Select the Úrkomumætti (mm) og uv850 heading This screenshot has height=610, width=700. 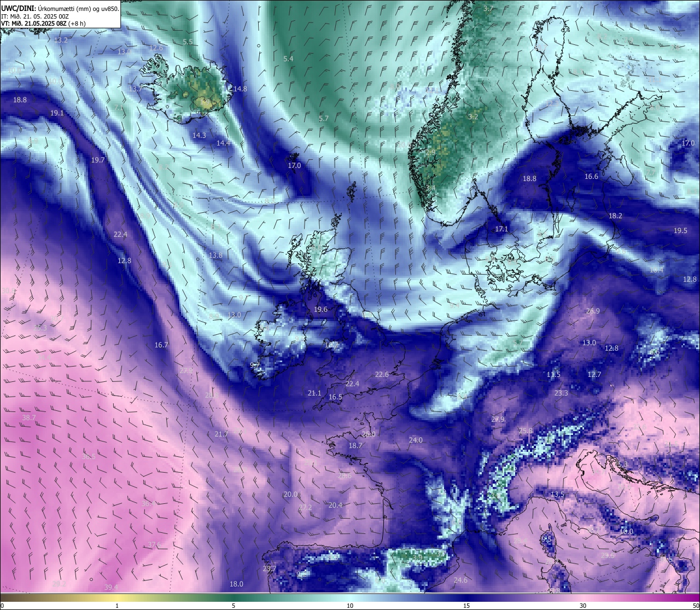point(79,9)
